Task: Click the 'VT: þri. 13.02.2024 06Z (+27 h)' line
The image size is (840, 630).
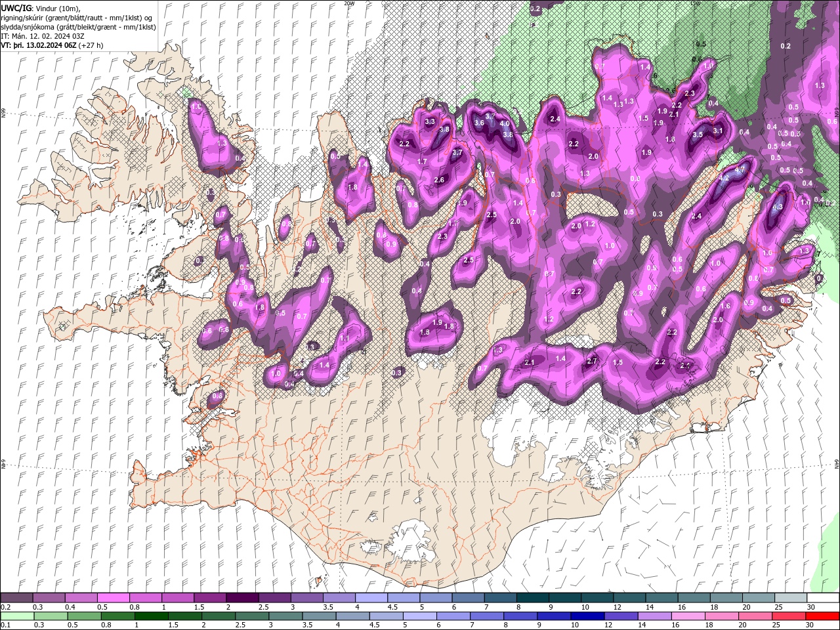Action: pyautogui.click(x=52, y=45)
